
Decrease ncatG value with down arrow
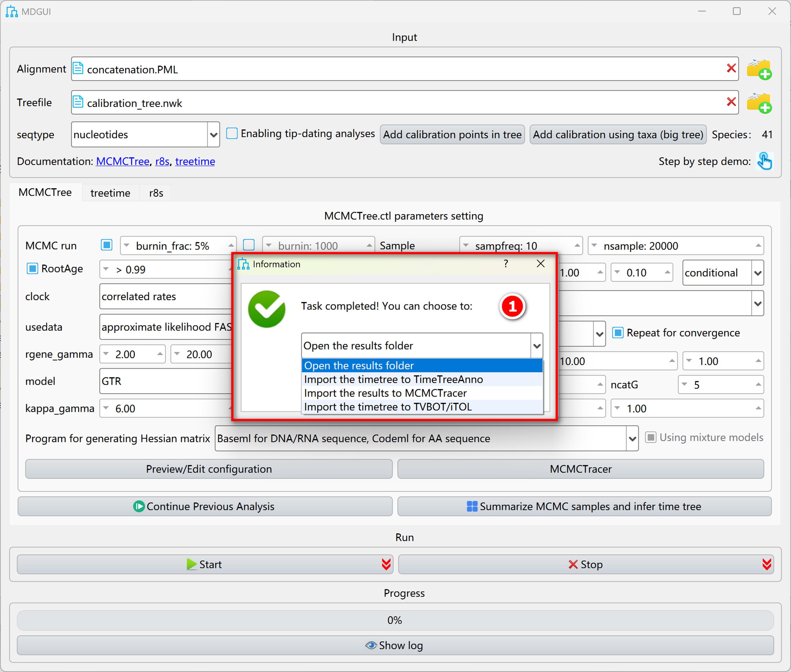point(684,384)
